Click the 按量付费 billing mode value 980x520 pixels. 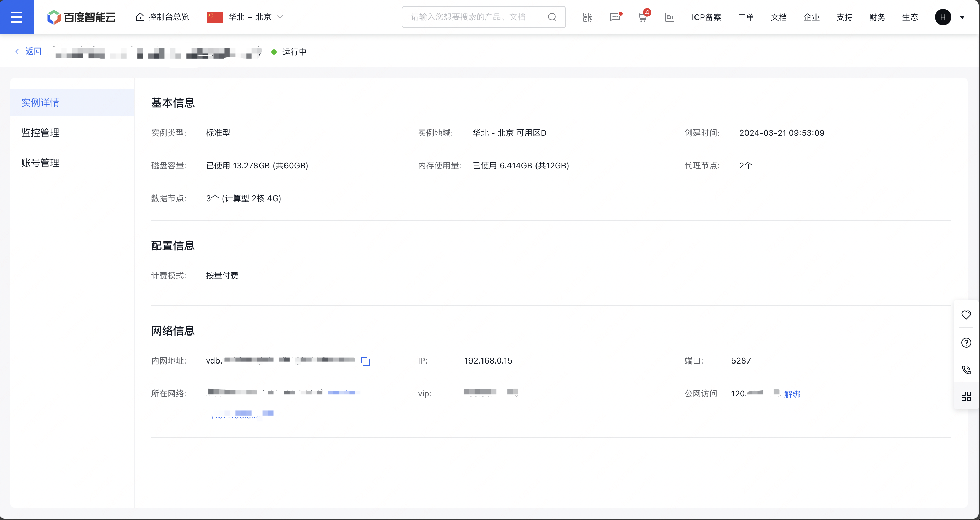pos(222,276)
